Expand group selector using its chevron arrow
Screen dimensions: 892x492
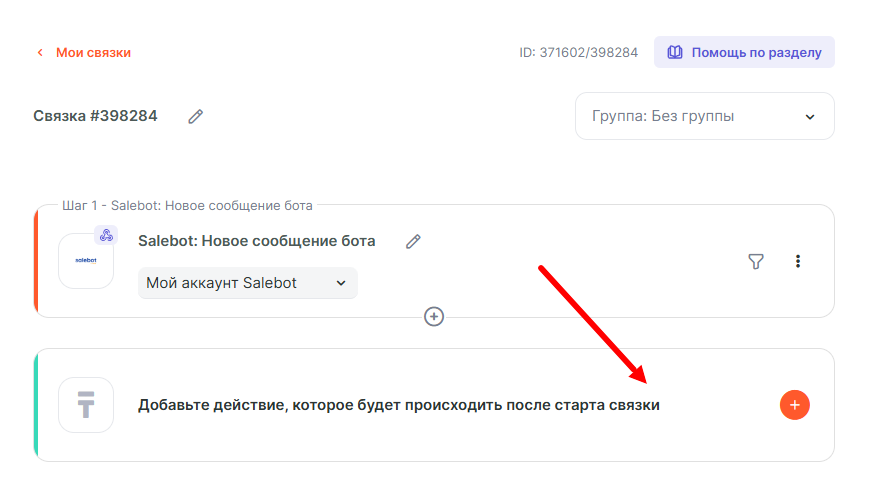[810, 117]
